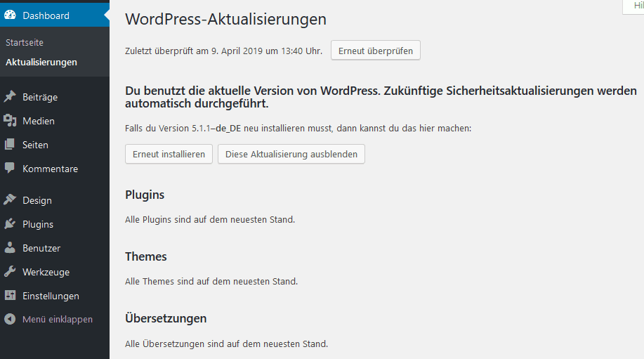
Task: Click the Werkzeuge wrench icon
Action: pos(10,271)
